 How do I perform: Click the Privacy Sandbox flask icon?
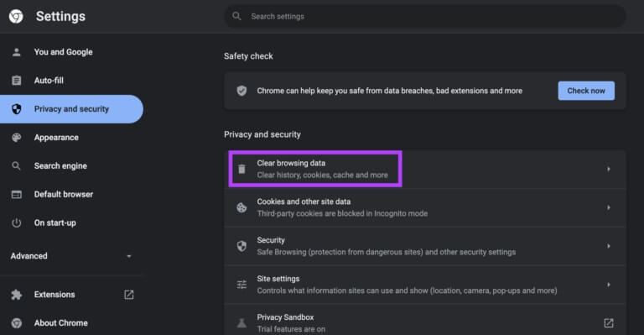pos(241,323)
